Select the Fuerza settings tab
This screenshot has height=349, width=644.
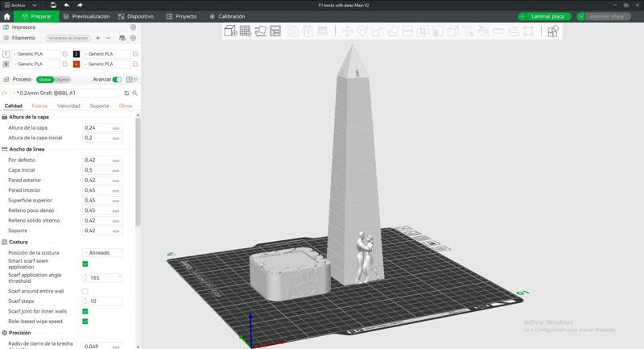pyautogui.click(x=39, y=106)
